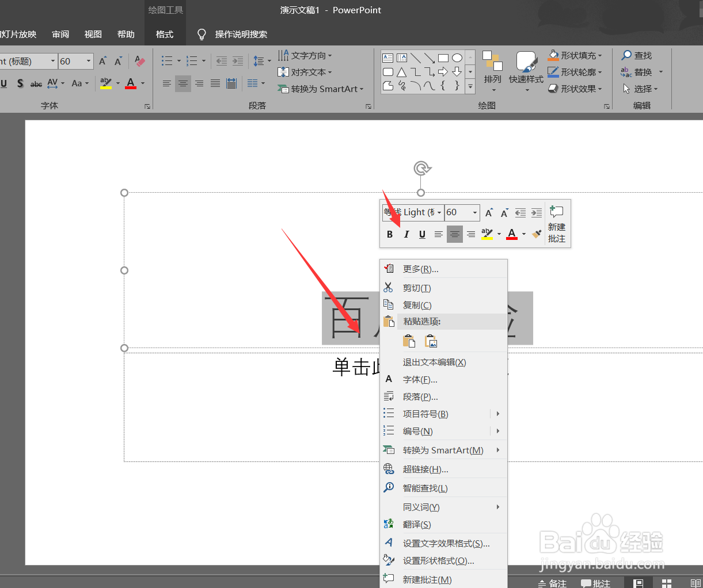Apply red font color in the mini toolbar
The height and width of the screenshot is (588, 703).
pos(512,234)
